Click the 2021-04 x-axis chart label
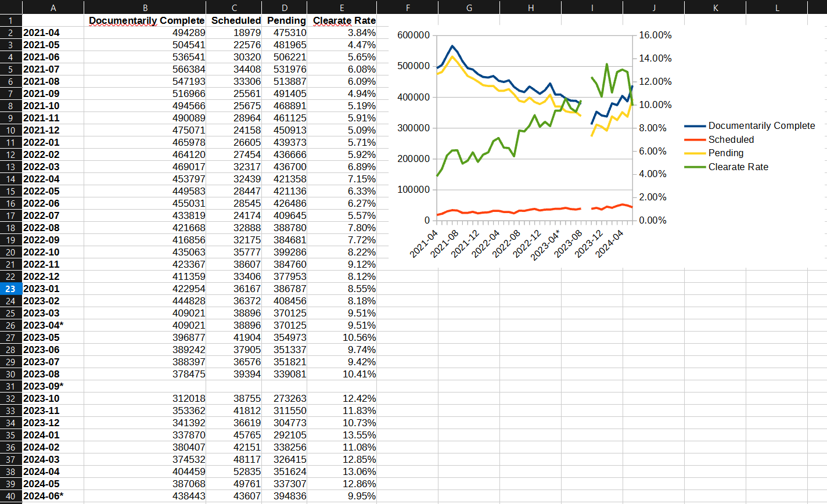The height and width of the screenshot is (504, 827). pyautogui.click(x=424, y=244)
